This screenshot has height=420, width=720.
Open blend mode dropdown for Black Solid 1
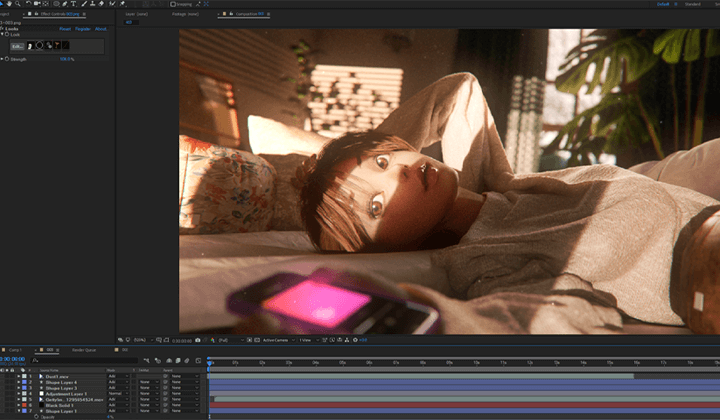pos(118,405)
